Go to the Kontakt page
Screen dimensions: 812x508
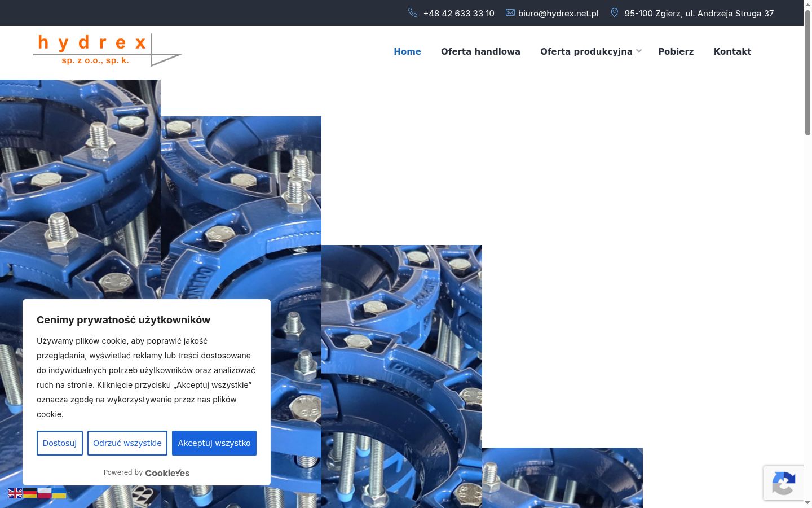(732, 51)
